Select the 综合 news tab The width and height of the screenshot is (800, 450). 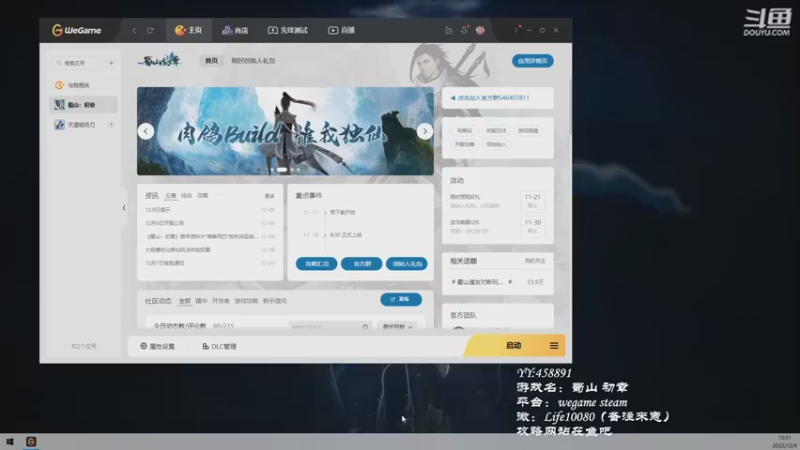click(x=187, y=195)
